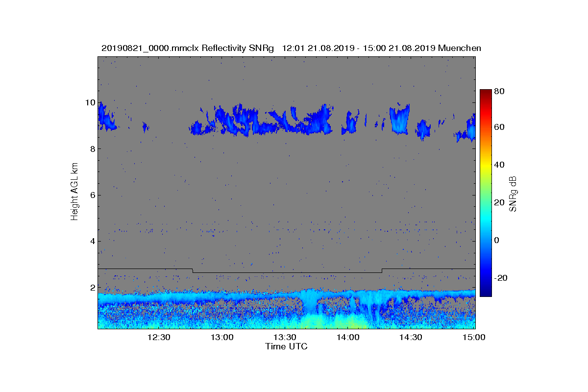Click the colorbar value 0
Viewport: 588px width, 392px height.
(497, 240)
